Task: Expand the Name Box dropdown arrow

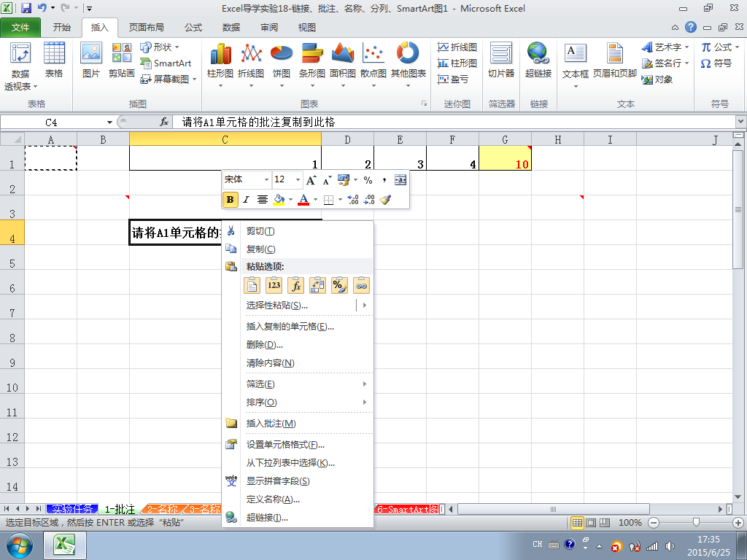Action: click(109, 122)
